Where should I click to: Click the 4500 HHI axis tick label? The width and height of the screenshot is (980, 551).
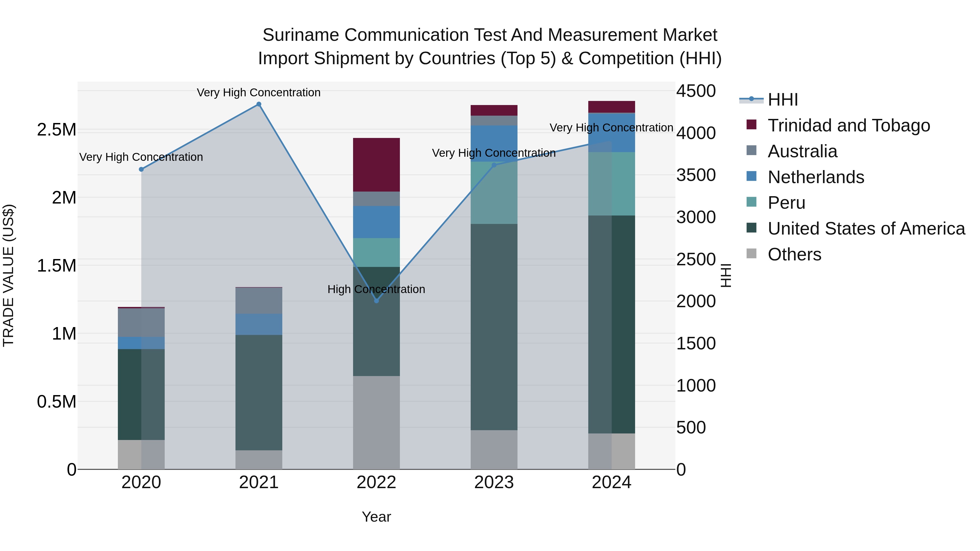(x=696, y=91)
